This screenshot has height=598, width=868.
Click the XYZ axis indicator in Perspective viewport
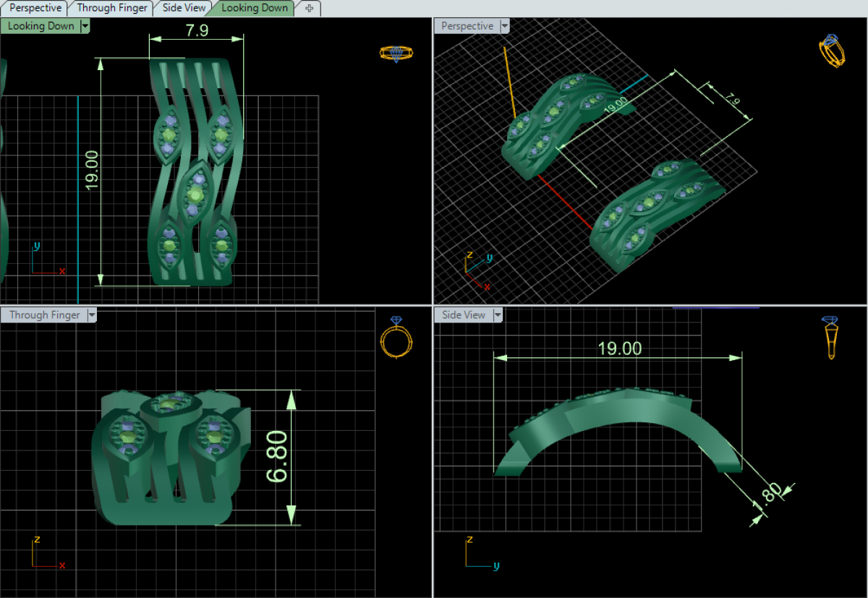[x=476, y=270]
